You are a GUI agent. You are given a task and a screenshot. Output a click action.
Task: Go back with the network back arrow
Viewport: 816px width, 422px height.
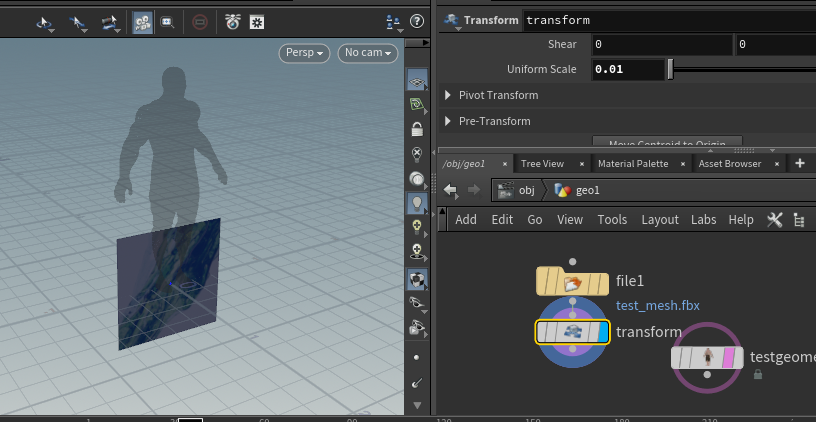[x=451, y=190]
